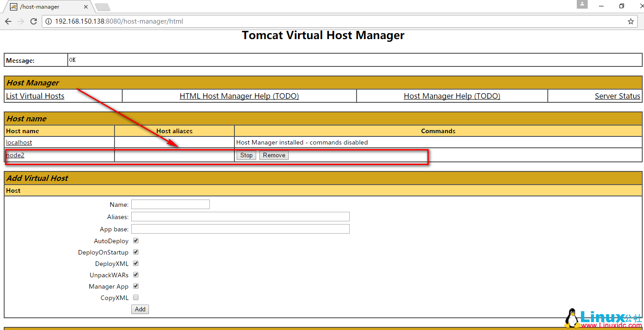
Task: Open the Server Status link
Action: (x=617, y=96)
